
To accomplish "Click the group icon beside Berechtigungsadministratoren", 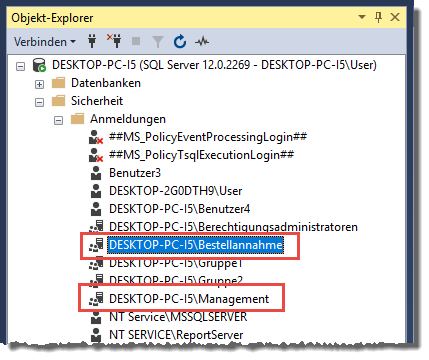I will pyautogui.click(x=96, y=227).
